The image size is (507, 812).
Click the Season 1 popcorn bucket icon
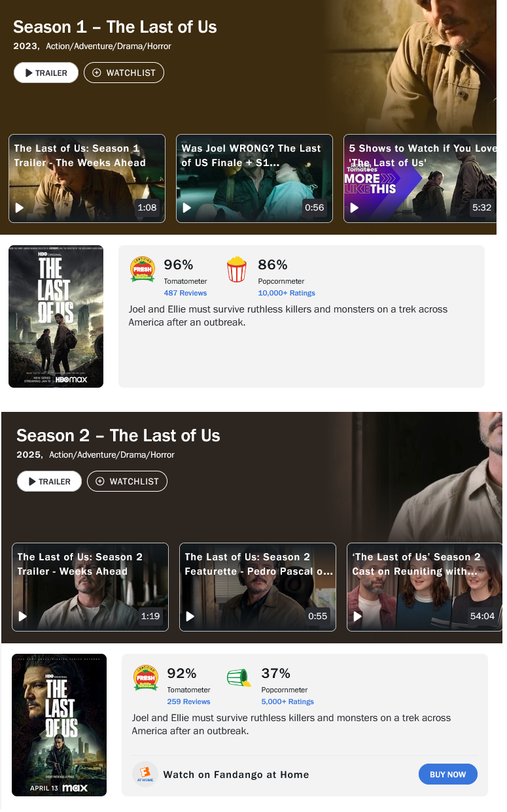[x=237, y=269]
